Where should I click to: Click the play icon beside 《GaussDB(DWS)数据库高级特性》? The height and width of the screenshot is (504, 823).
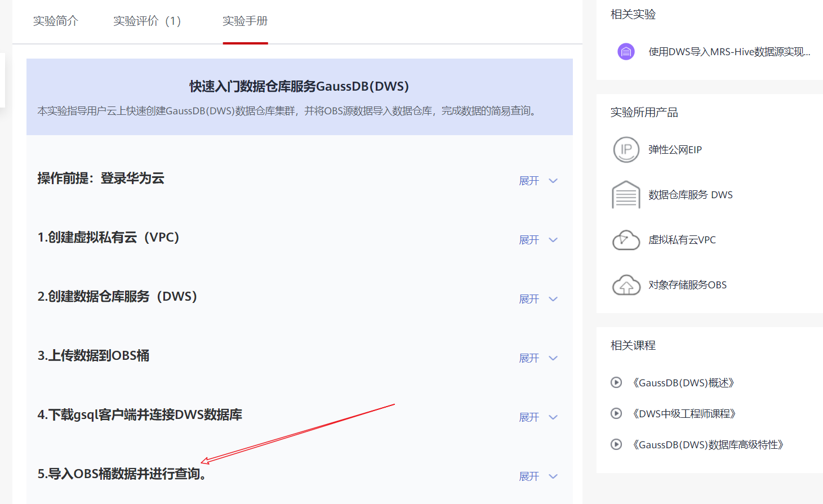(x=616, y=445)
